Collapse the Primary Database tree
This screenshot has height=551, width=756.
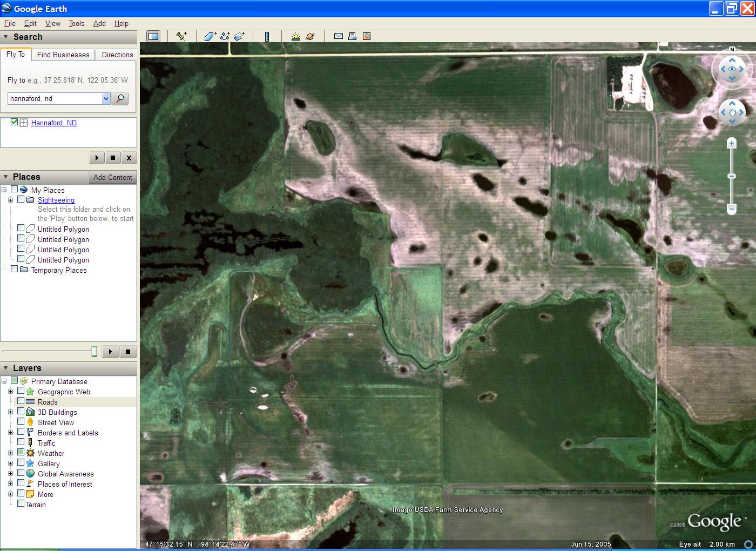point(4,381)
